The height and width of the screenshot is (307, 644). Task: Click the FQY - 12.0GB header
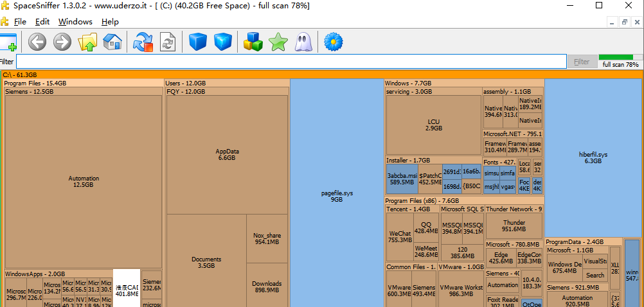[x=227, y=92]
